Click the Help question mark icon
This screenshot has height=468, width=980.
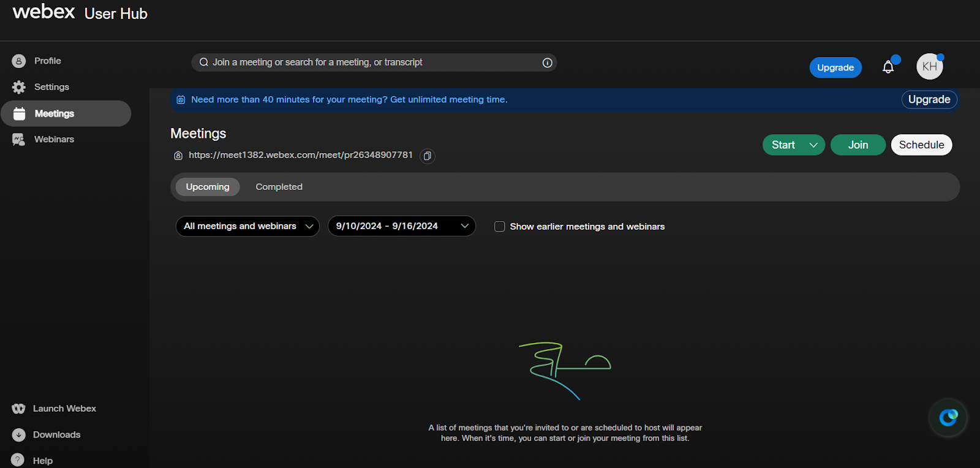click(x=18, y=460)
